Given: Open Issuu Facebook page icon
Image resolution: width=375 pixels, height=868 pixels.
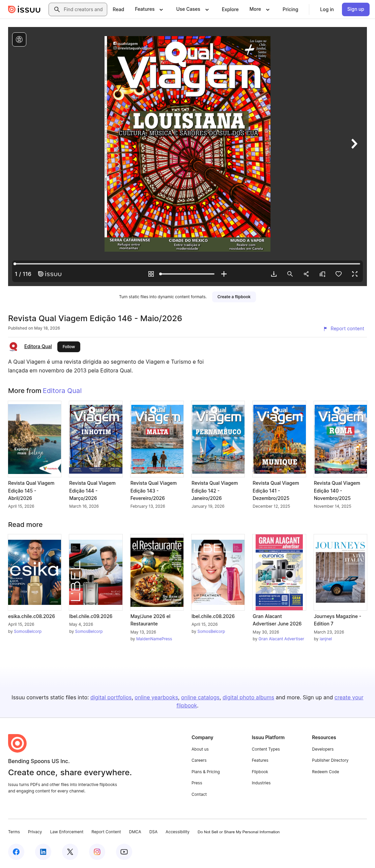Looking at the screenshot, I should (16, 852).
